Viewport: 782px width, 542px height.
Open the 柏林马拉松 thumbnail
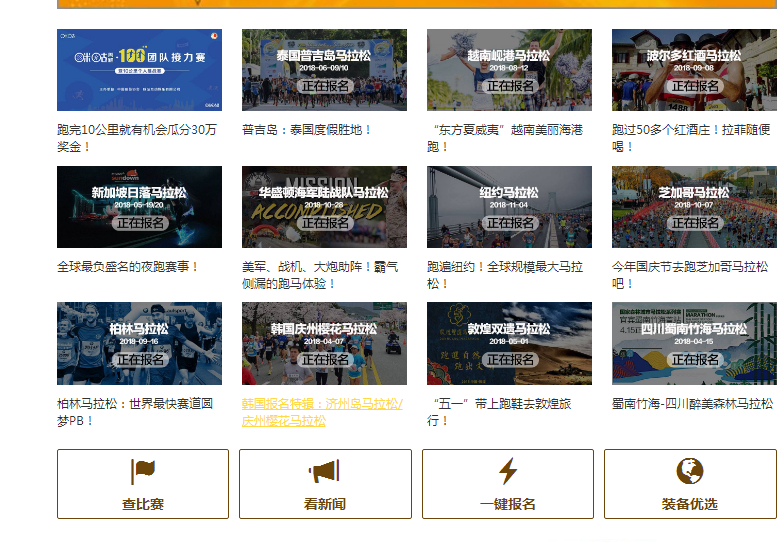click(139, 344)
